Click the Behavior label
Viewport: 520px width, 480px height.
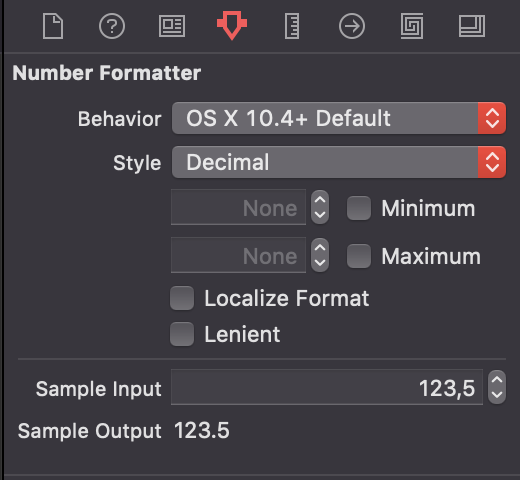pos(120,119)
